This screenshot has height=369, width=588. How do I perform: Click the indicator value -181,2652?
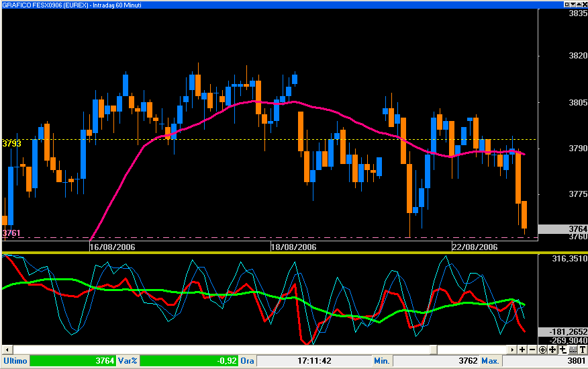tap(568, 332)
